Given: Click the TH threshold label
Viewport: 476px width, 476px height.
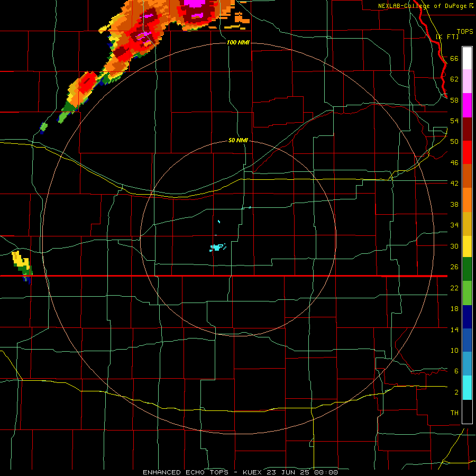Looking at the screenshot, I should [x=454, y=413].
